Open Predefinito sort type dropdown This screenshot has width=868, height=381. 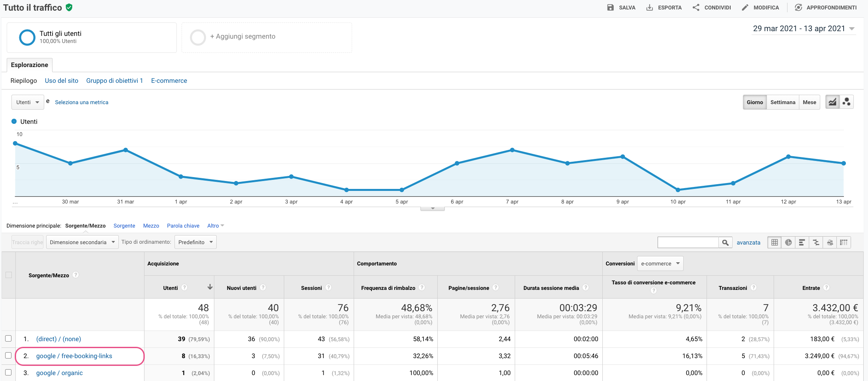point(195,242)
